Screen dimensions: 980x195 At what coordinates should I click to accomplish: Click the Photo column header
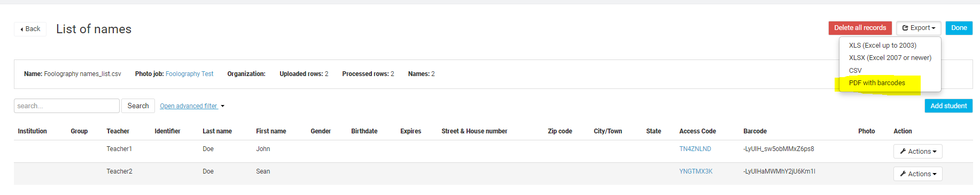(866, 131)
